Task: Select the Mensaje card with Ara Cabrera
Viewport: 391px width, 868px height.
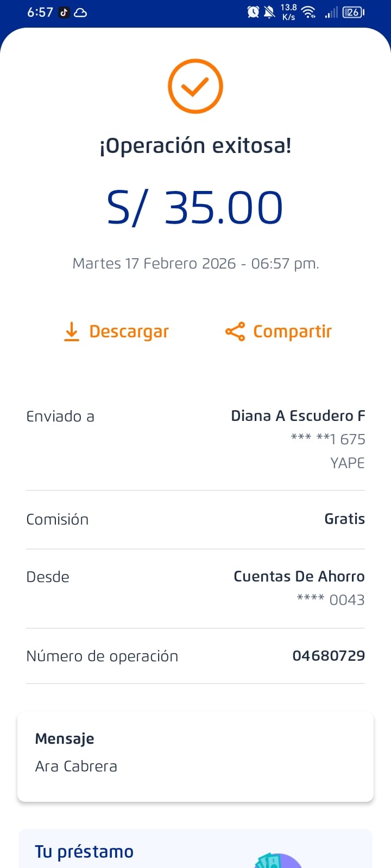Action: tap(195, 756)
